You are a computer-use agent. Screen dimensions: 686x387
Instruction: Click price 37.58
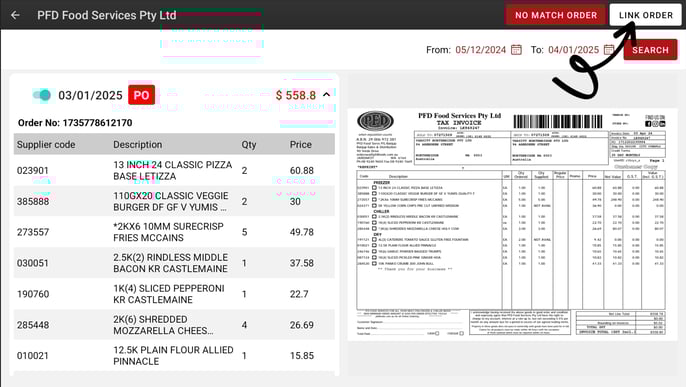click(x=301, y=263)
